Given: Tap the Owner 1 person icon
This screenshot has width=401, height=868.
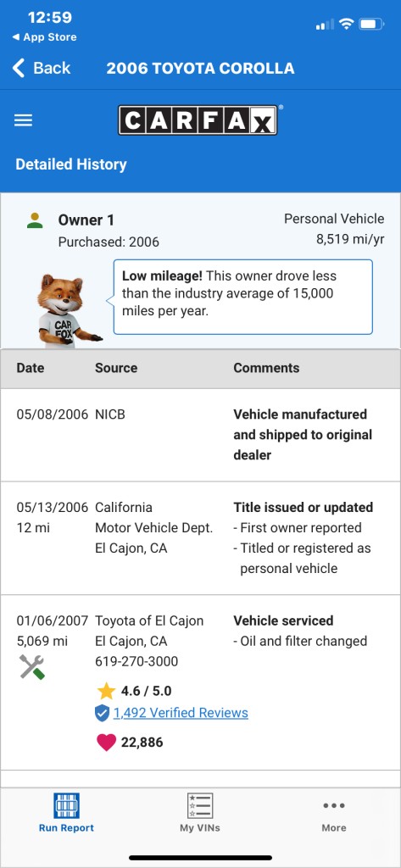Looking at the screenshot, I should tap(35, 221).
